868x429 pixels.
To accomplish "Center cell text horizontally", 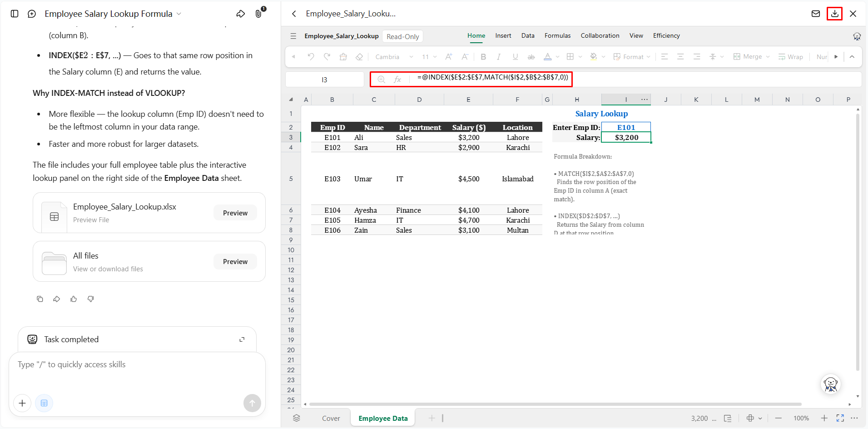I will click(680, 57).
